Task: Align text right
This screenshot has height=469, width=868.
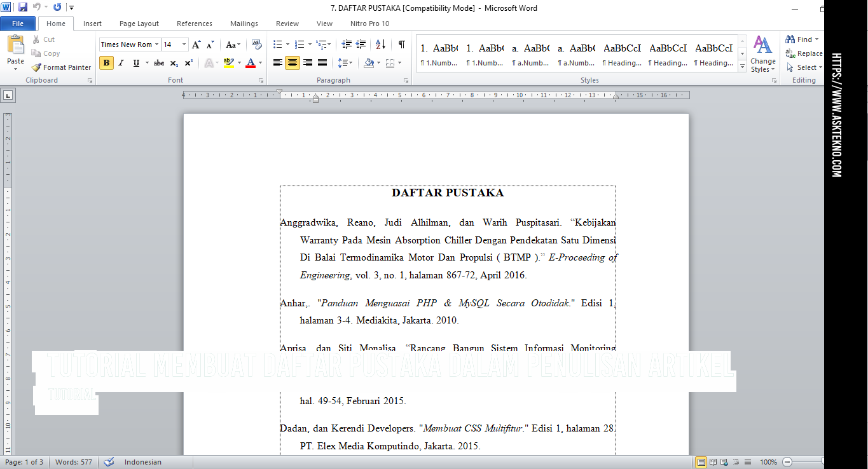Action: (308, 63)
